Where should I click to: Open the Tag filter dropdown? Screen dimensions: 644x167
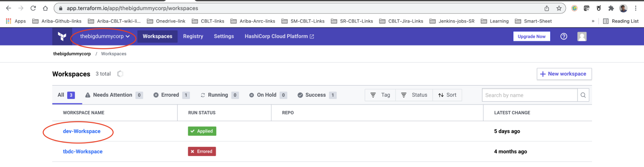380,95
